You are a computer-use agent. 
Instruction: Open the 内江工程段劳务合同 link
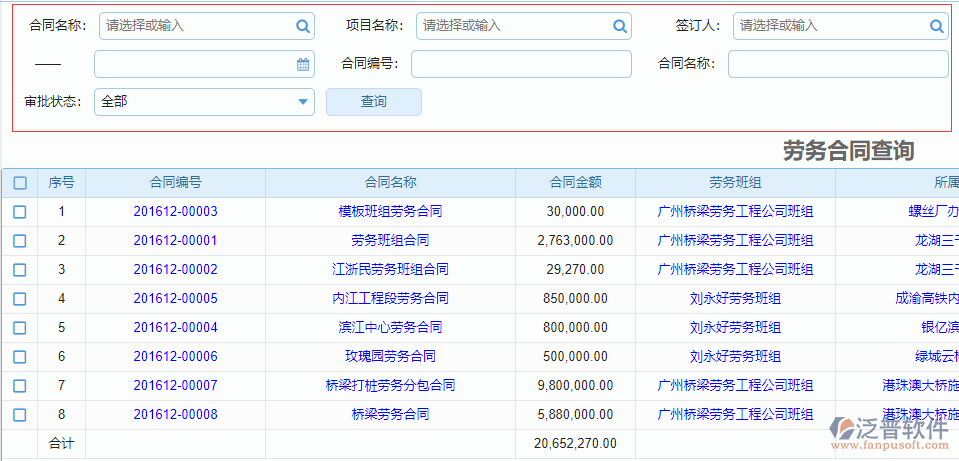point(390,299)
